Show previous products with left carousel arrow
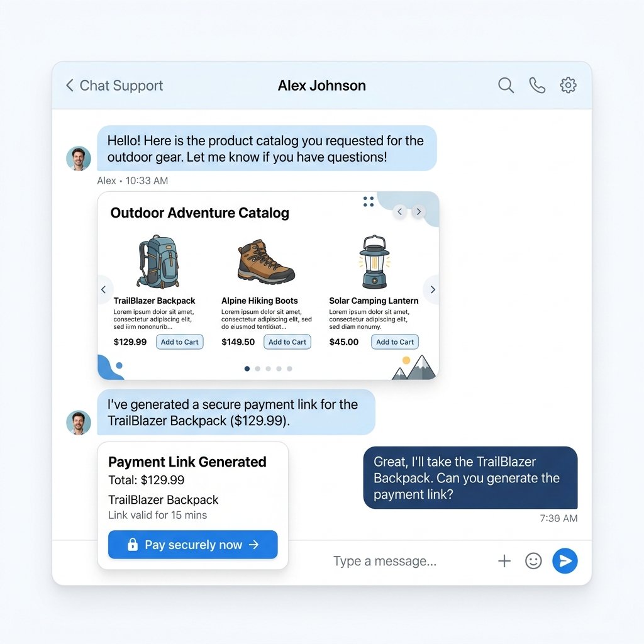The width and height of the screenshot is (644, 644). coord(104,289)
